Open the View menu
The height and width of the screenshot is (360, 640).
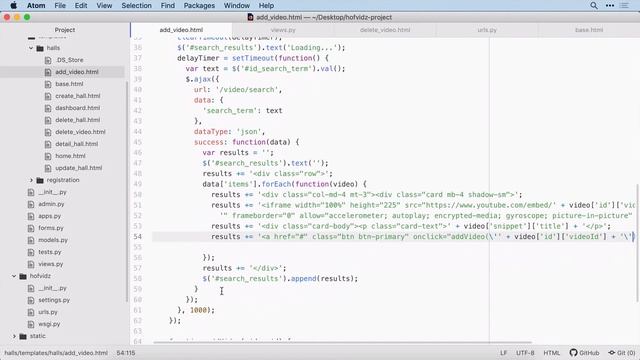coord(104,5)
